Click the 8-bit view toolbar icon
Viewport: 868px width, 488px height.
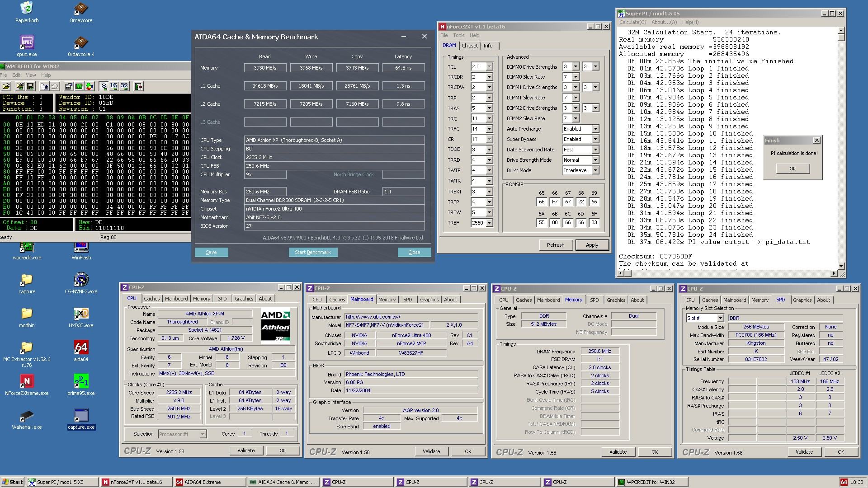104,86
